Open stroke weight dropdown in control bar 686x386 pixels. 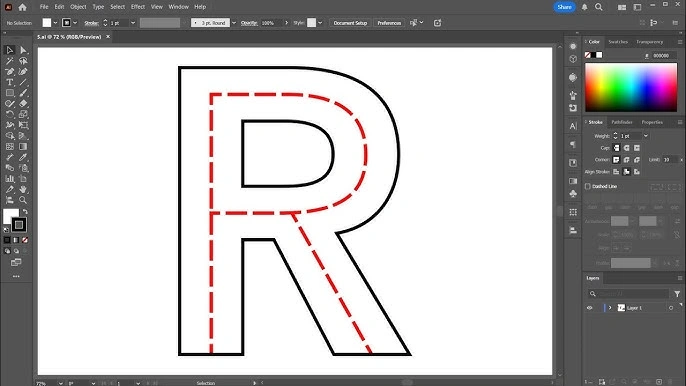tap(133, 23)
